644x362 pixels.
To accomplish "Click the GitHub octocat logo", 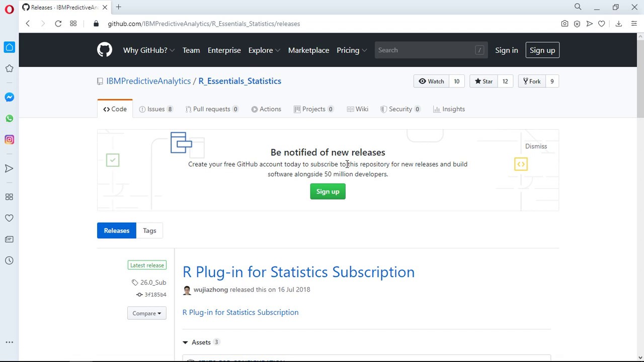I will (105, 50).
